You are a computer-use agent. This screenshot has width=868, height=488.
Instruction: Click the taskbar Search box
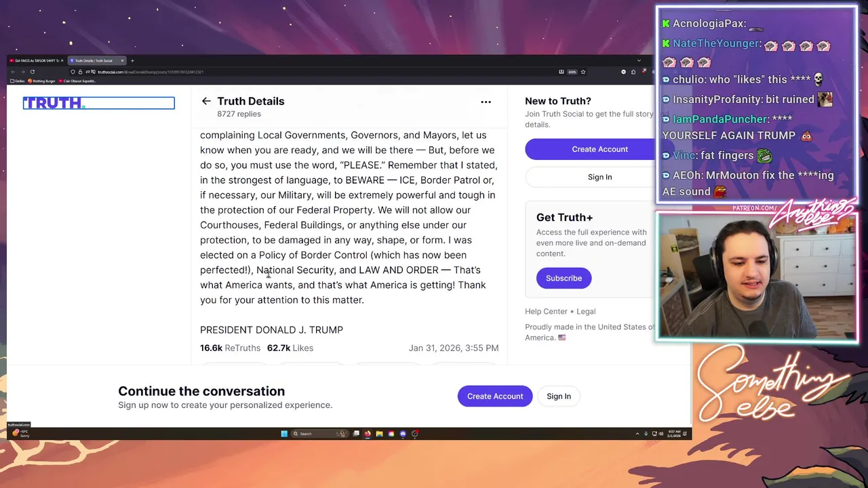319,434
